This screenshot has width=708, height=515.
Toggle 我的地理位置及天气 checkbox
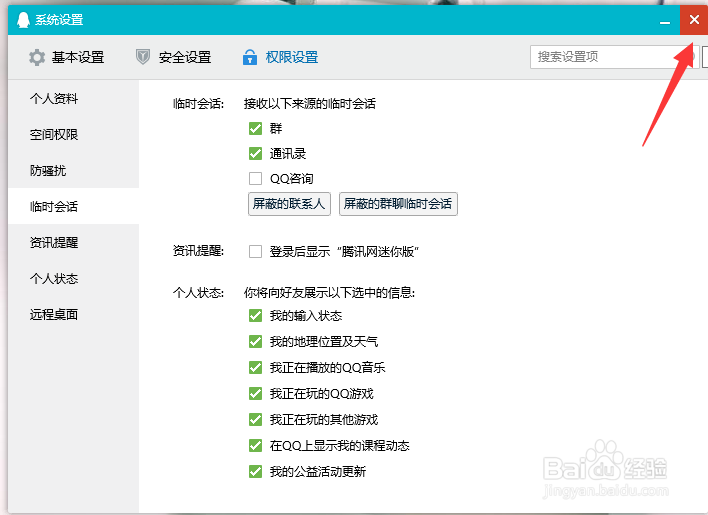256,342
